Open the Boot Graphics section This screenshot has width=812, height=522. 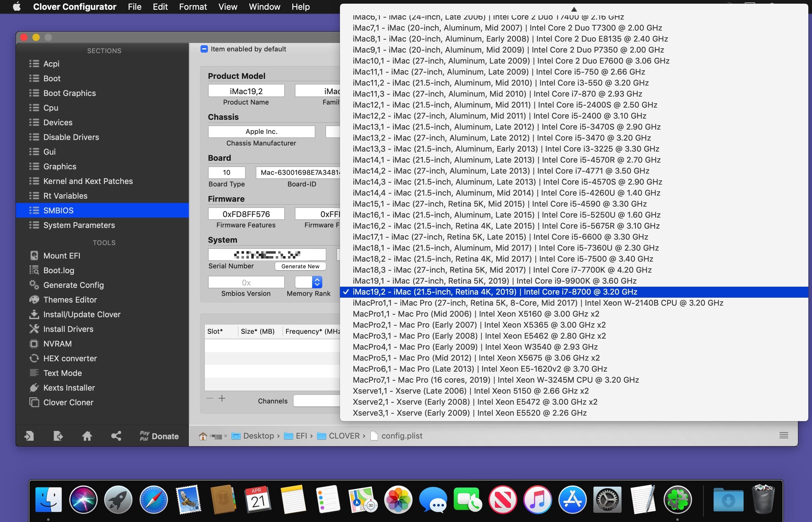[x=102, y=93]
